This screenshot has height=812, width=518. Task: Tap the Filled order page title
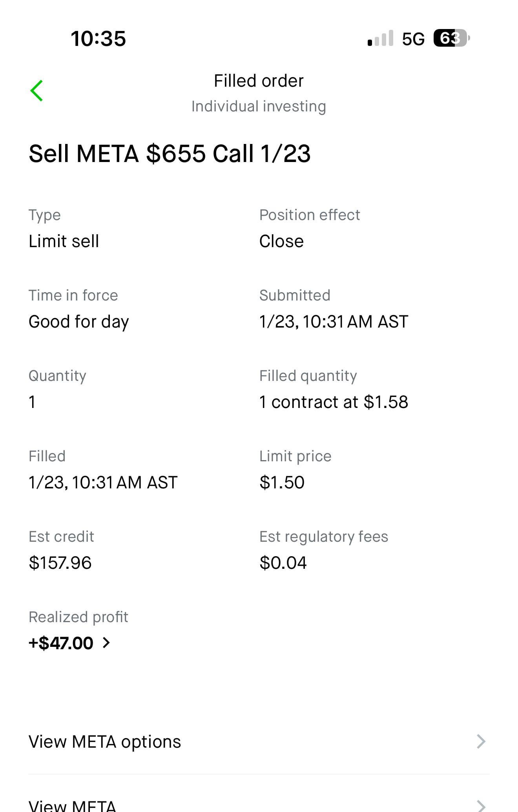tap(259, 81)
